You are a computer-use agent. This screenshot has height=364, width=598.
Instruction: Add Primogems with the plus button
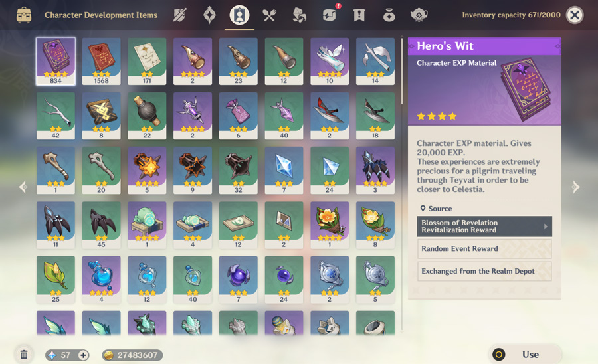(x=83, y=355)
